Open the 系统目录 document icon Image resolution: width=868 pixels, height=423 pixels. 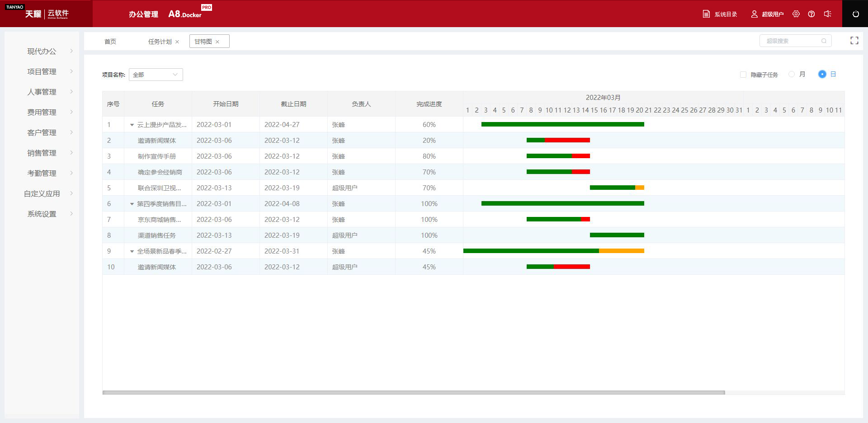[706, 14]
